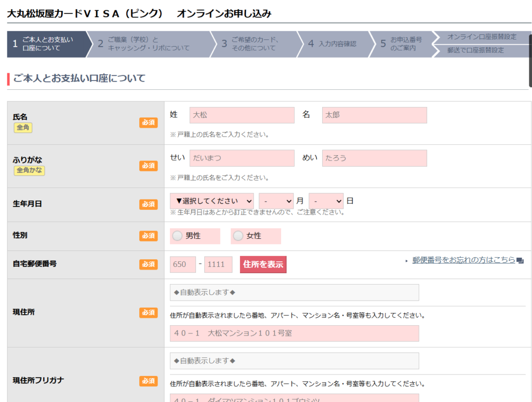The height and width of the screenshot is (402, 532).
Task: Click the 生年月日 row label
Action: point(27,204)
